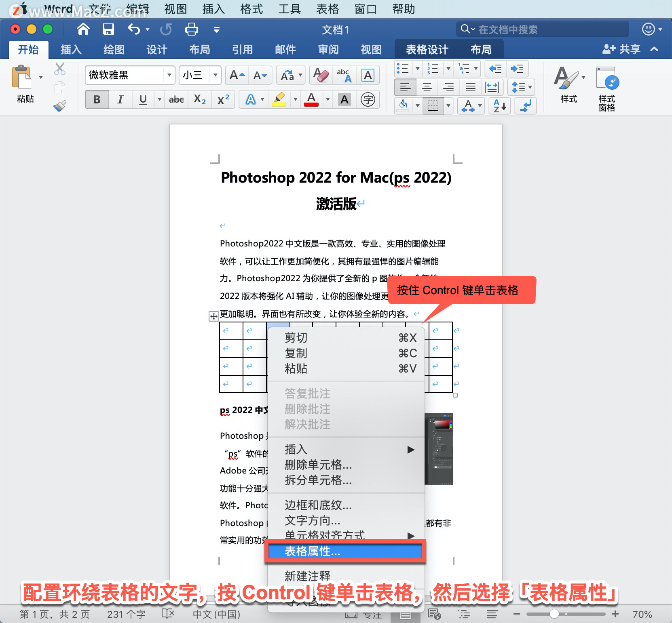Click the enclosed character 字 icon
The image size is (672, 623).
(x=368, y=99)
